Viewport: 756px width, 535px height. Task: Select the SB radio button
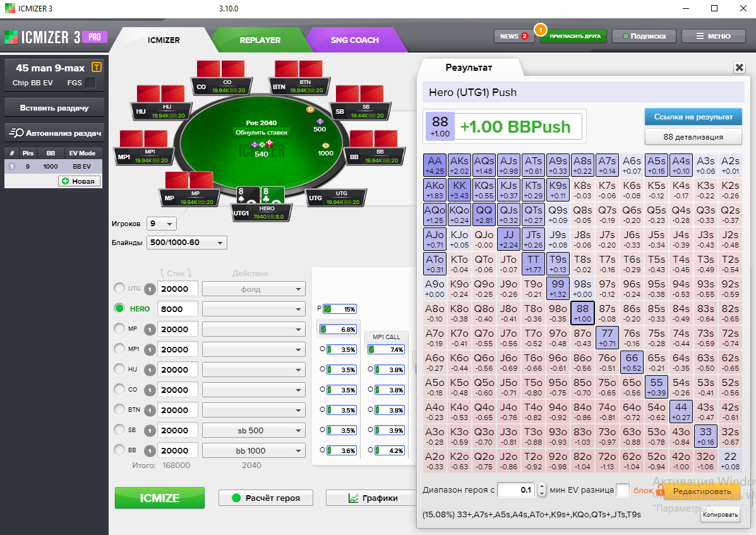(119, 430)
